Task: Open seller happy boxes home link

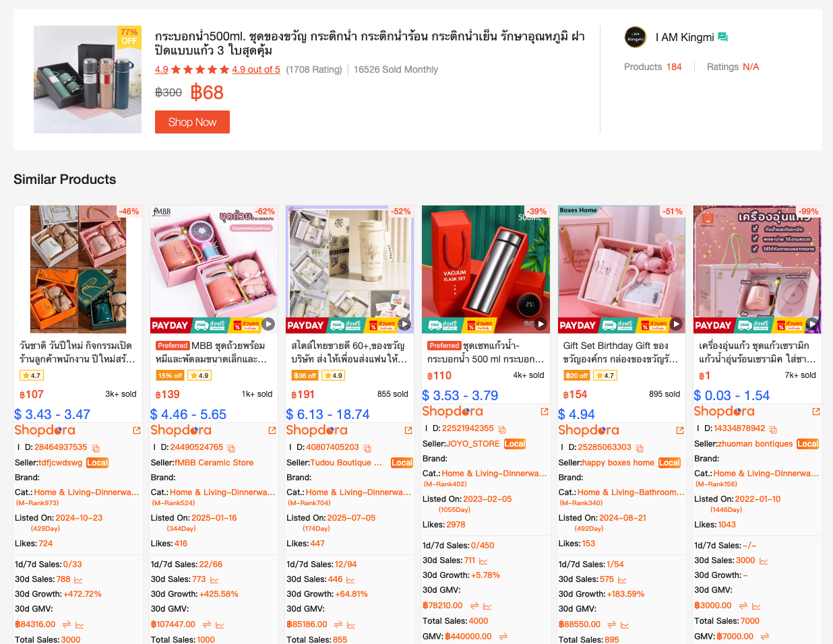Action: [x=618, y=463]
